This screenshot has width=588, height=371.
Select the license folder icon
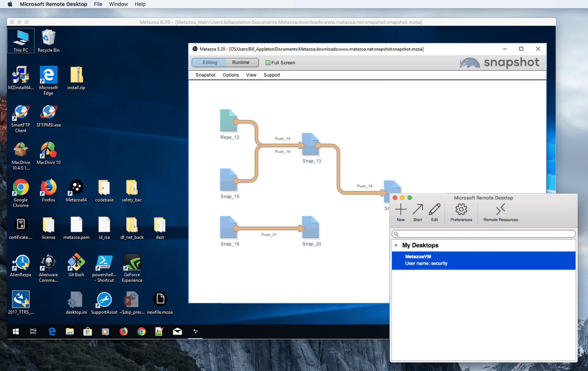coord(49,228)
